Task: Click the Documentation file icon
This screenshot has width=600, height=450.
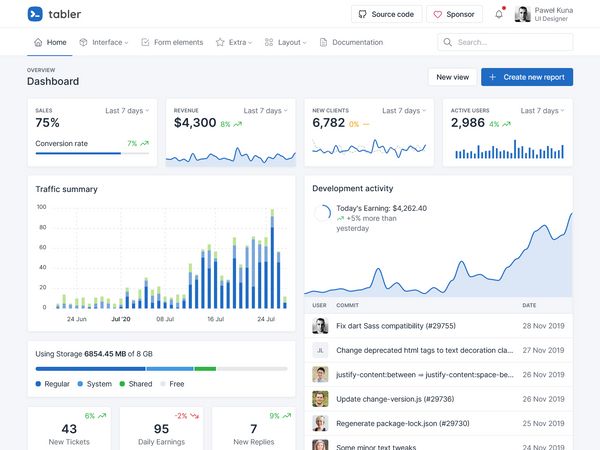Action: (x=323, y=42)
